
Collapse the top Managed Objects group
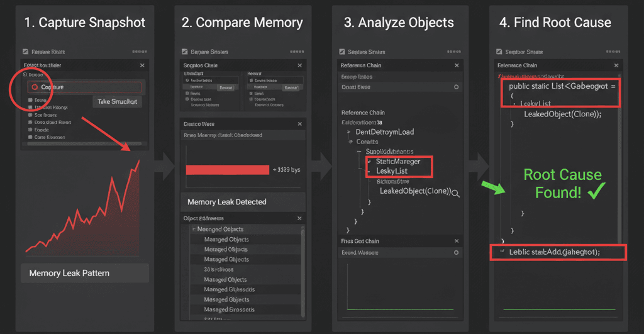(194, 229)
